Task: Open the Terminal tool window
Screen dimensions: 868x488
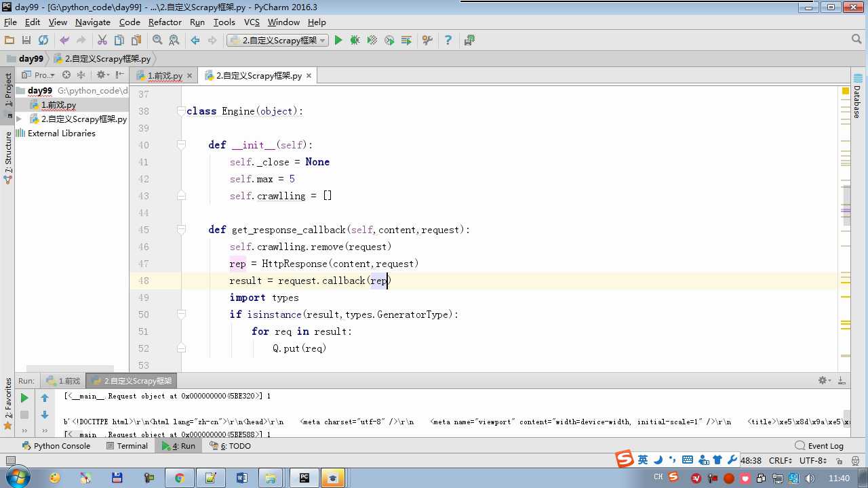Action: 127,446
